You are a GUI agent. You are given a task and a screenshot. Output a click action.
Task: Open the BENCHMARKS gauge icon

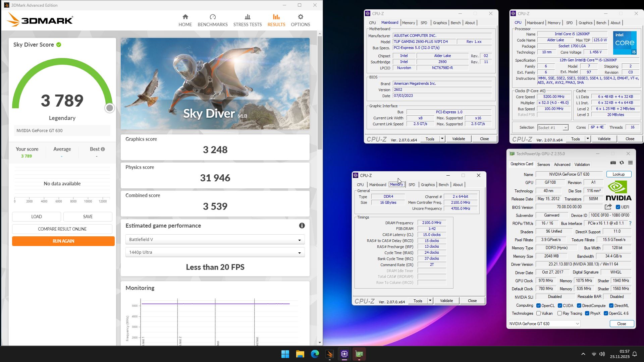(213, 17)
